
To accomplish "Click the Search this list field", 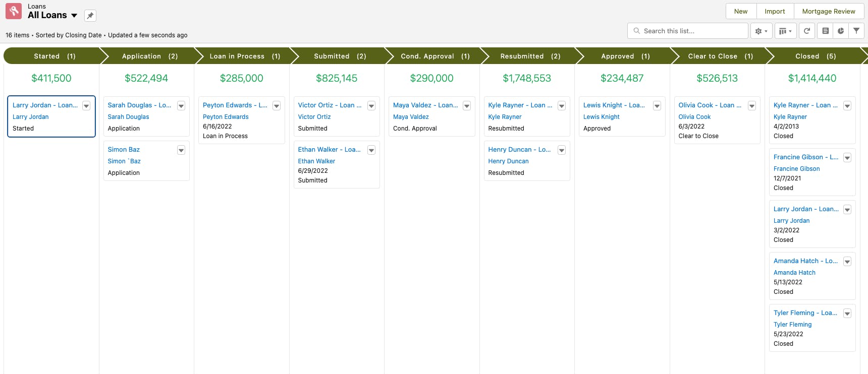I will (x=692, y=31).
